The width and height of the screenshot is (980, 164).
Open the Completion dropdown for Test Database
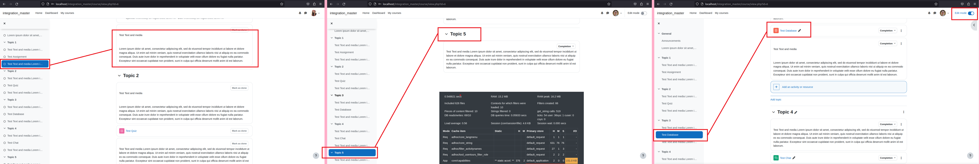[888, 30]
